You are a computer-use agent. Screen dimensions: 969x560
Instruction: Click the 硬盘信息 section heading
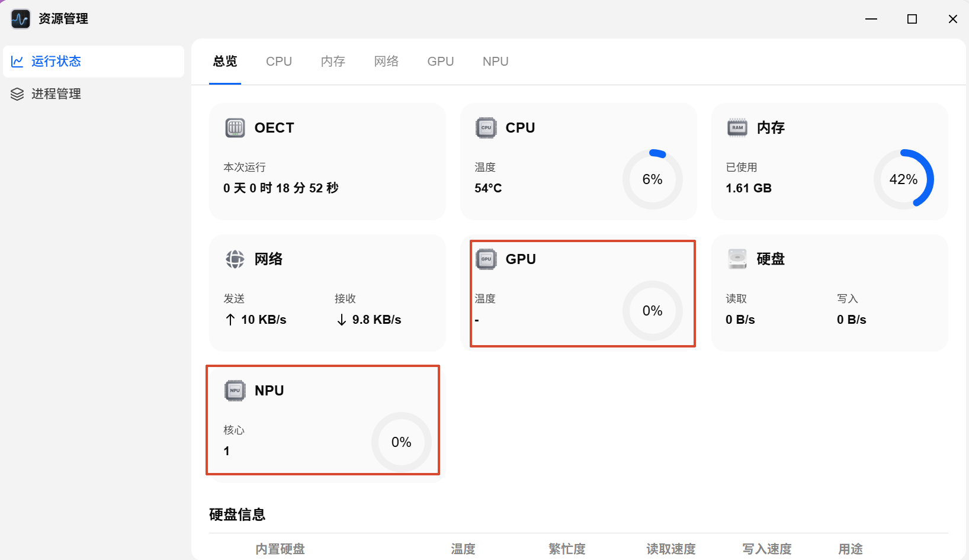237,514
